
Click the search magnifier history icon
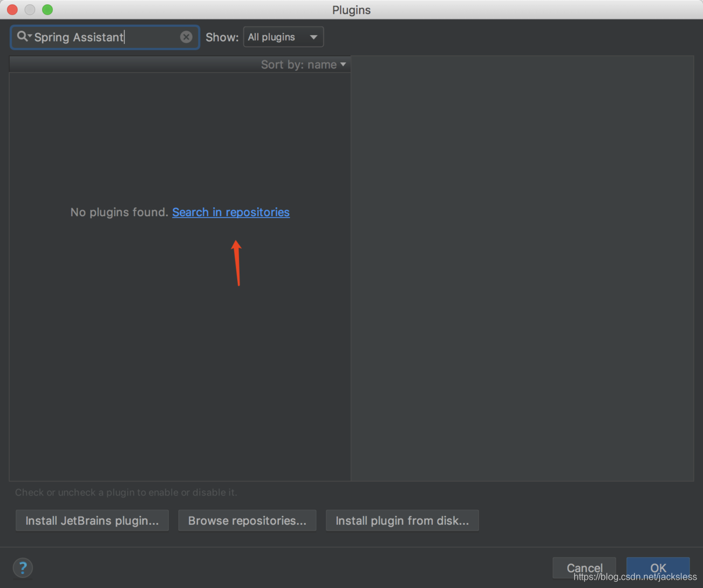tap(24, 36)
